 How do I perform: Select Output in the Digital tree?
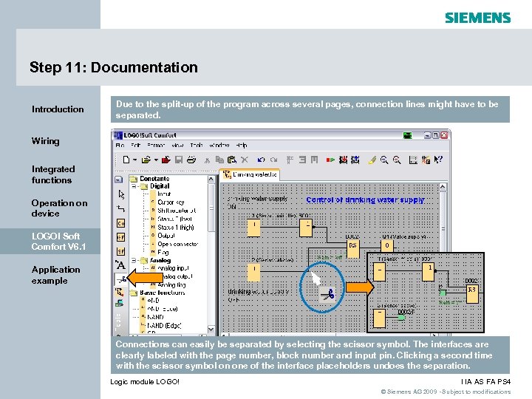166,236
